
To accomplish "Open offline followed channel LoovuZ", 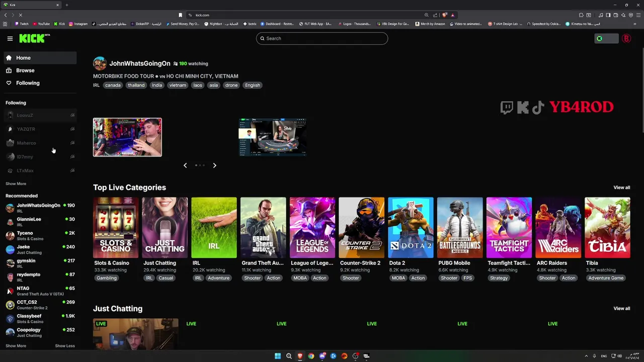I will point(40,115).
